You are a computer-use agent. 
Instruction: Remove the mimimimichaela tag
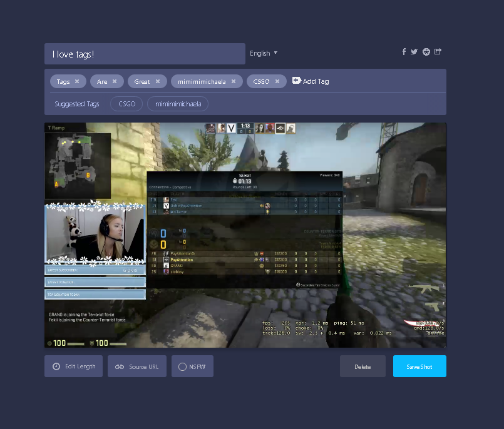234,81
